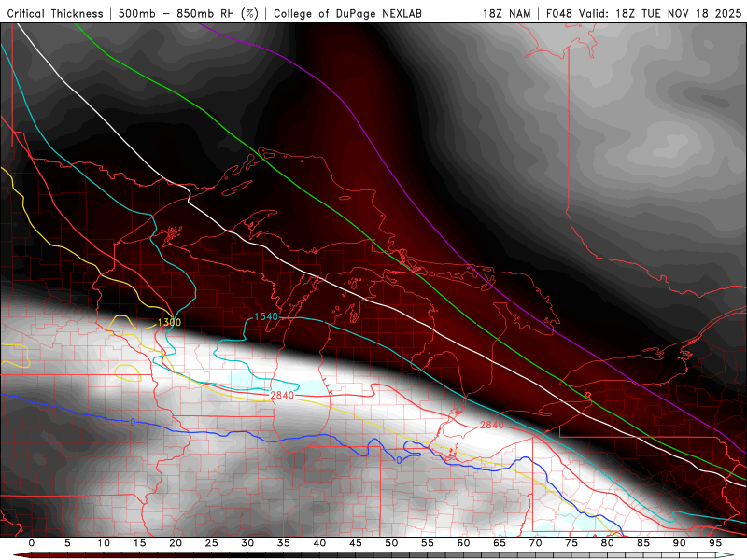The width and height of the screenshot is (747, 560).
Task: Click the "Critical Thickness" title text
Action: click(55, 13)
